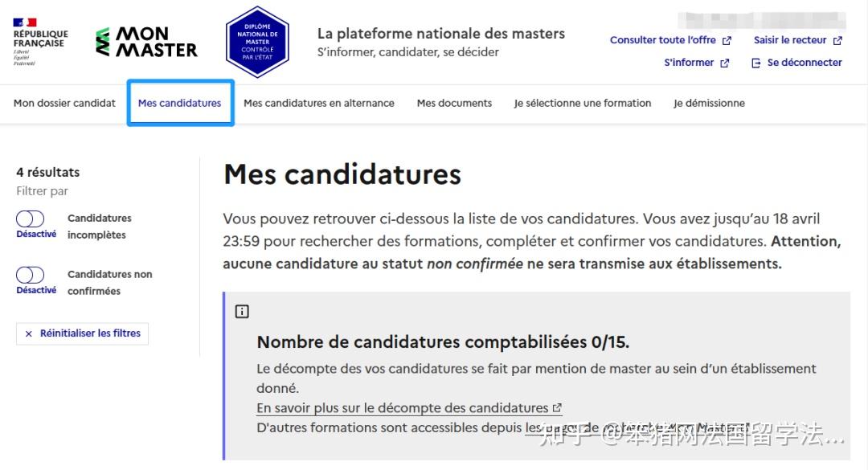Click the info icon above the candidature count notice
This screenshot has width=868, height=470.
pyautogui.click(x=242, y=311)
